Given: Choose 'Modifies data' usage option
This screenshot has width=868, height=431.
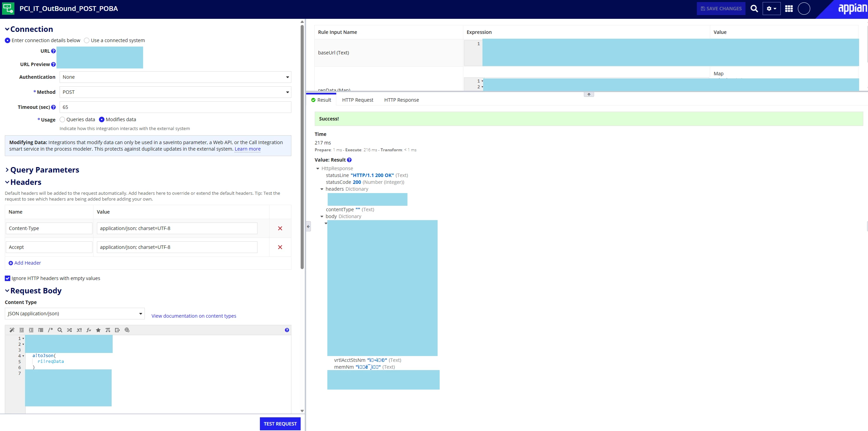Looking at the screenshot, I should 102,119.
